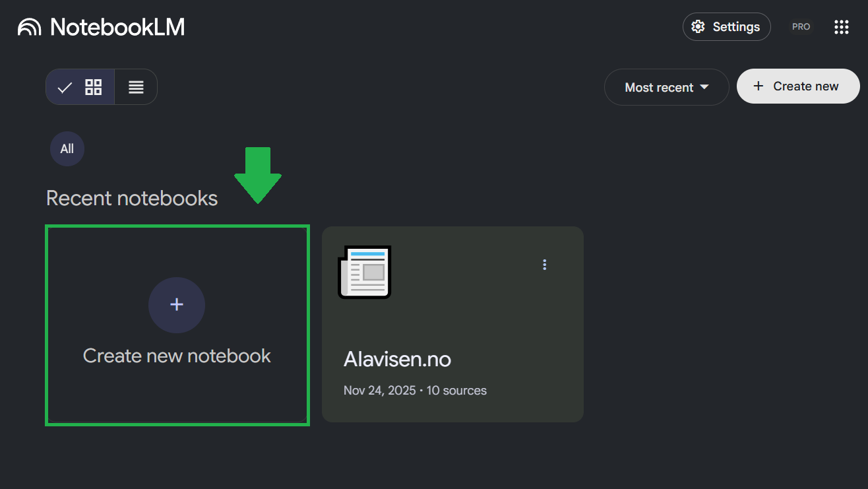Select the Recent notebooks section heading
Viewport: 868px width, 489px height.
(x=132, y=198)
